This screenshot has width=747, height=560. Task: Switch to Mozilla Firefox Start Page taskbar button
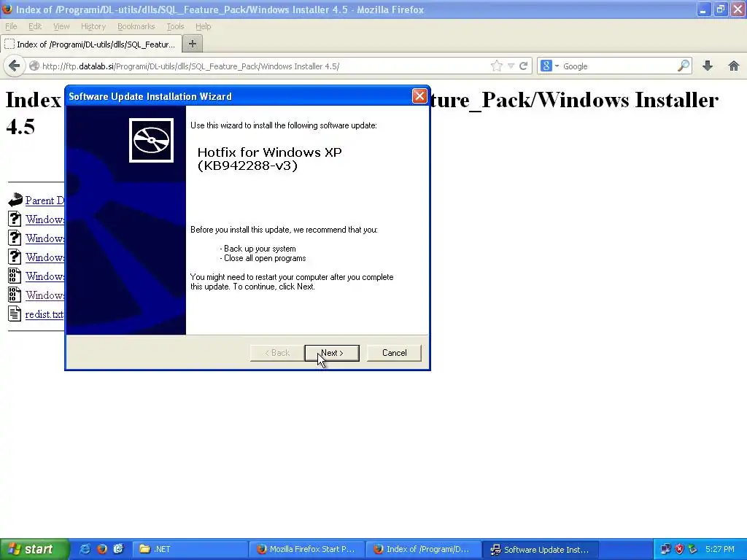pos(307,549)
